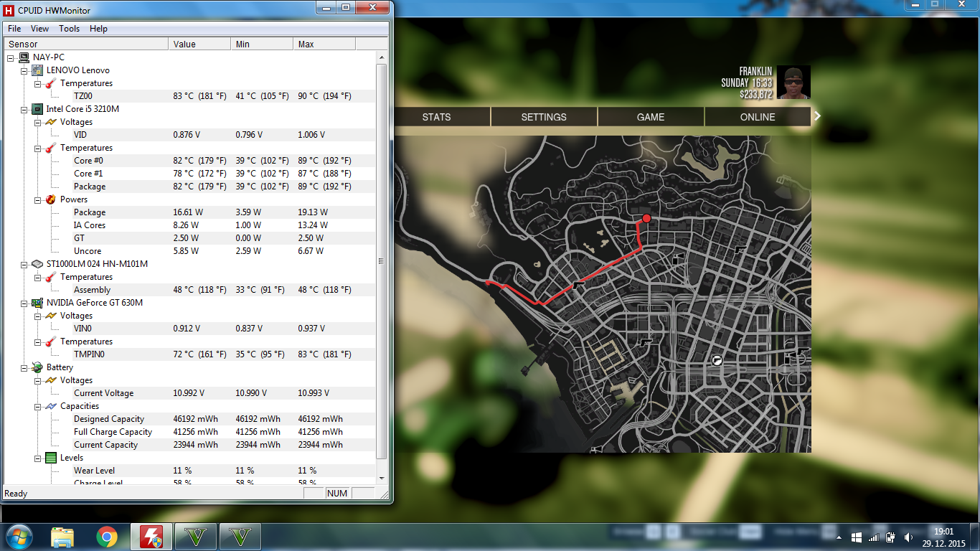Viewport: 980px width, 551px height.
Task: Click the Powers flame icon under Intel Core
Action: pyautogui.click(x=51, y=199)
